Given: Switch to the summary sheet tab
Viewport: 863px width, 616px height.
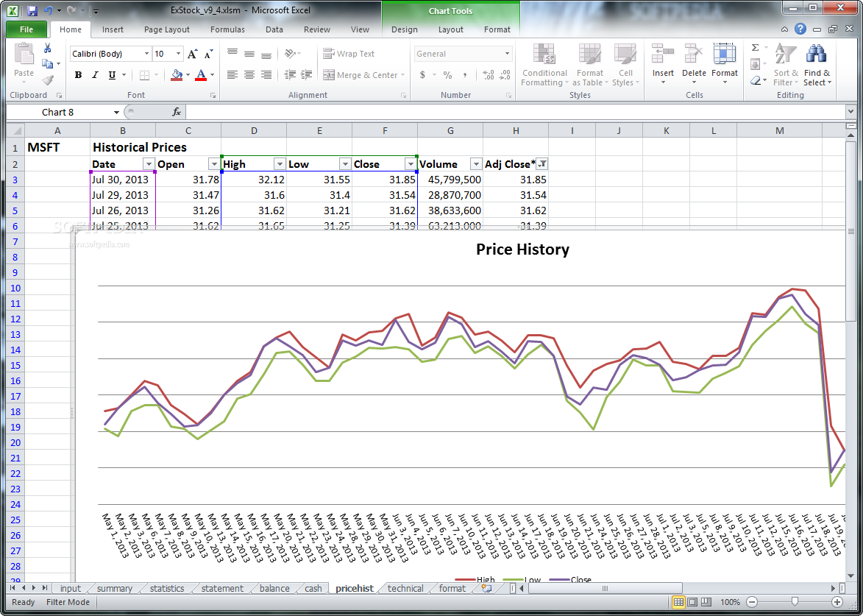Looking at the screenshot, I should 115,589.
